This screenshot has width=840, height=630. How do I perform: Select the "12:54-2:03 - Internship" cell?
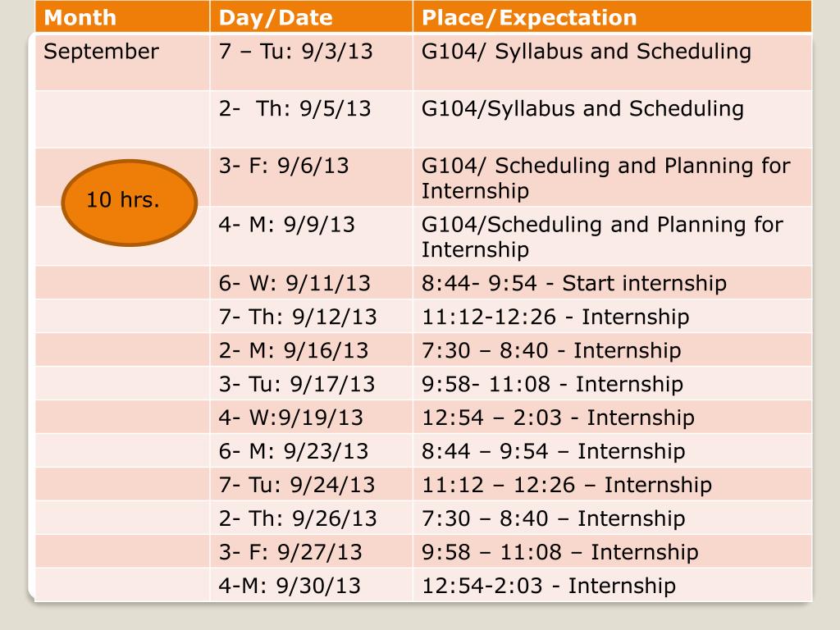(549, 587)
